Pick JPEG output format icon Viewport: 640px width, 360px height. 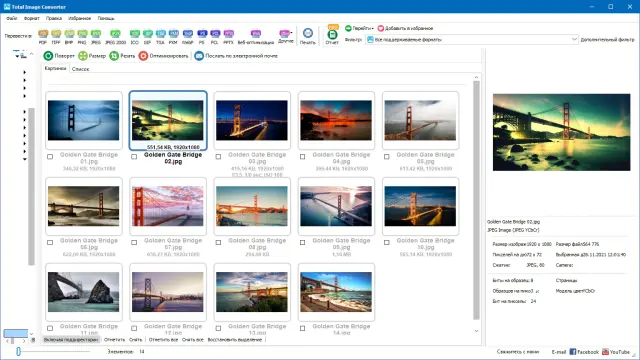pyautogui.click(x=96, y=36)
